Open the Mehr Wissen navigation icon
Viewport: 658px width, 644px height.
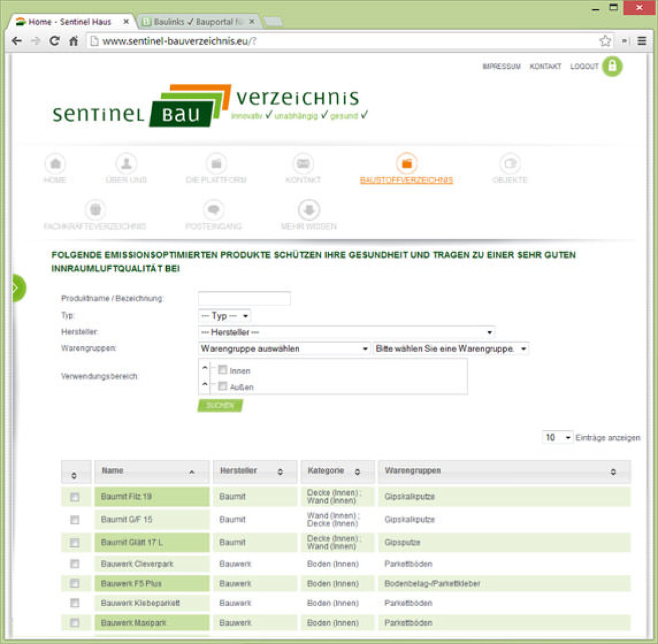click(x=309, y=209)
